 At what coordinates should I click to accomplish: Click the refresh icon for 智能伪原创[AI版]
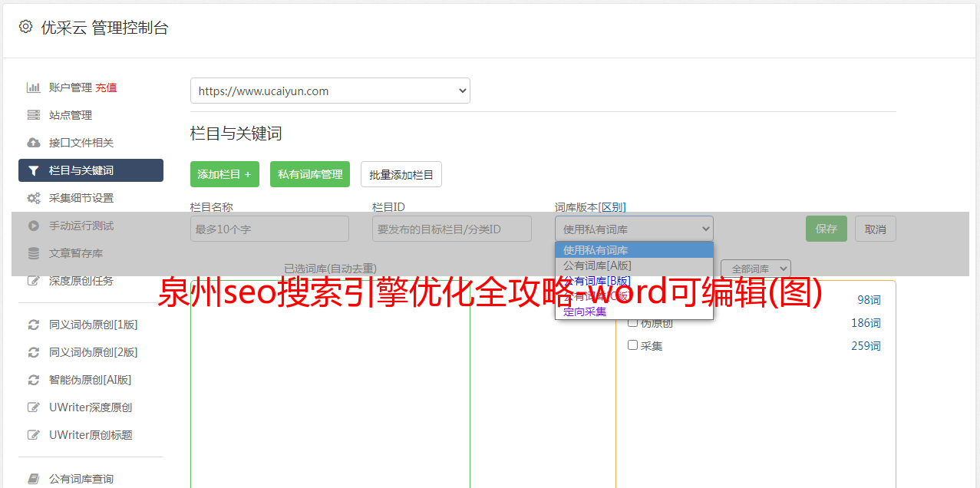[34, 380]
